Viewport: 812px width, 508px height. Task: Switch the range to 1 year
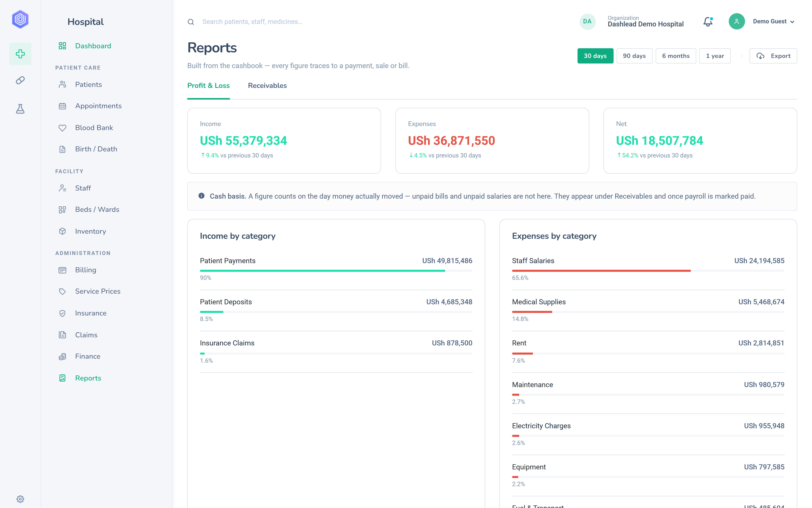(715, 56)
